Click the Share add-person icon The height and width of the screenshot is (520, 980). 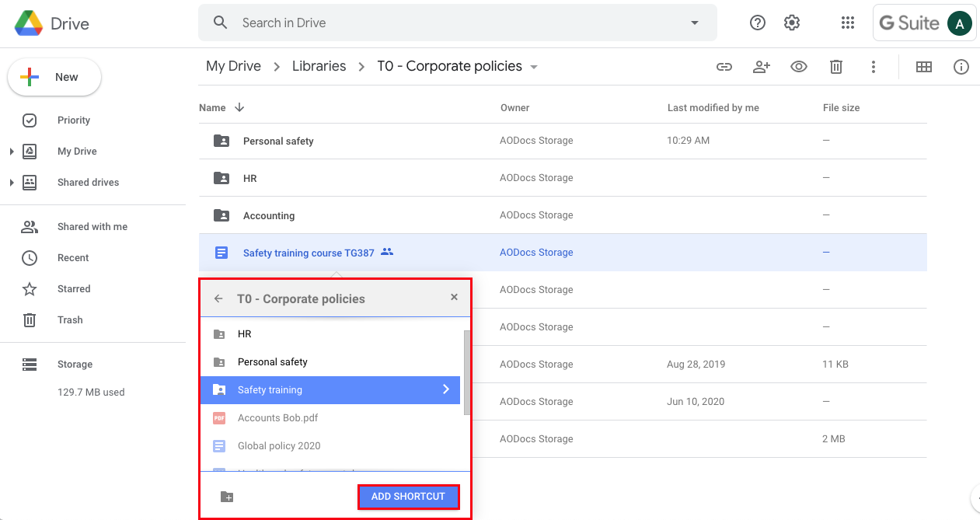pos(762,67)
